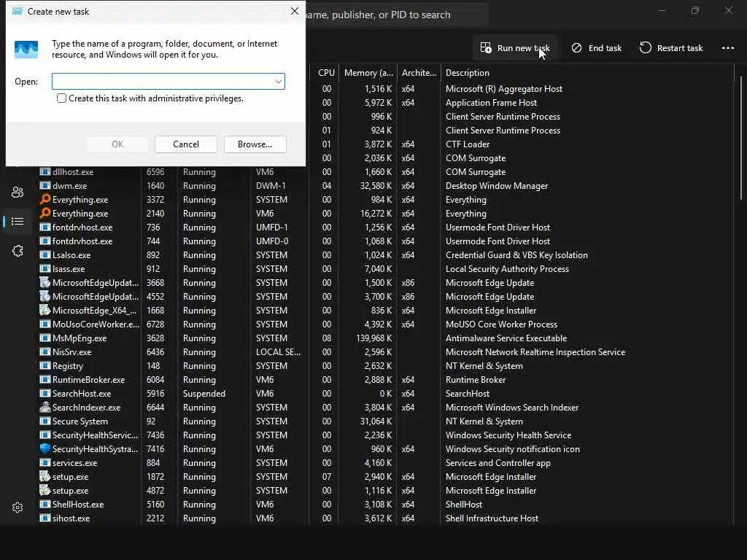Screen dimensions: 747x560
Task: Click Browse in Create new task dialog
Action: (x=255, y=144)
